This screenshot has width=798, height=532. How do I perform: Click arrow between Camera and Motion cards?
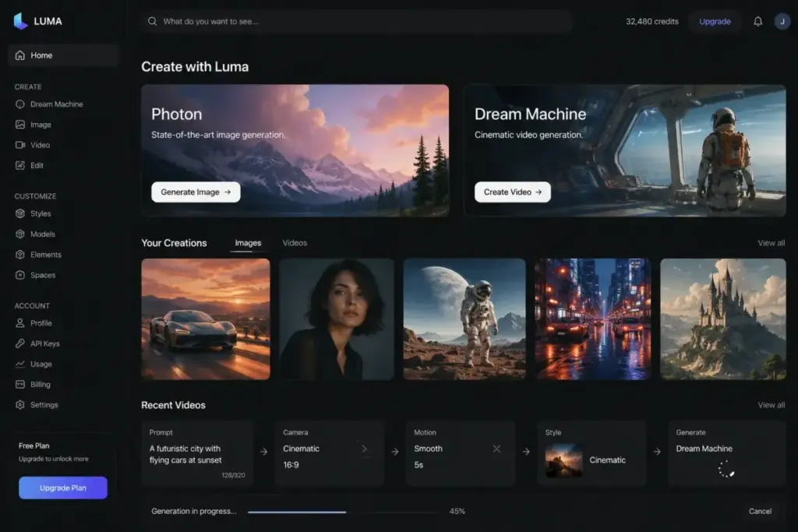click(395, 452)
